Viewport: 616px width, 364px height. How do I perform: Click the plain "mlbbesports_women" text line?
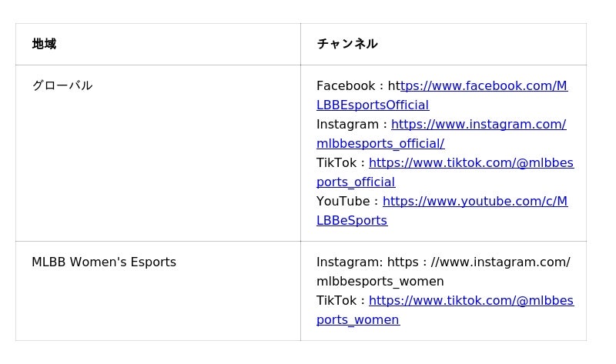point(380,282)
